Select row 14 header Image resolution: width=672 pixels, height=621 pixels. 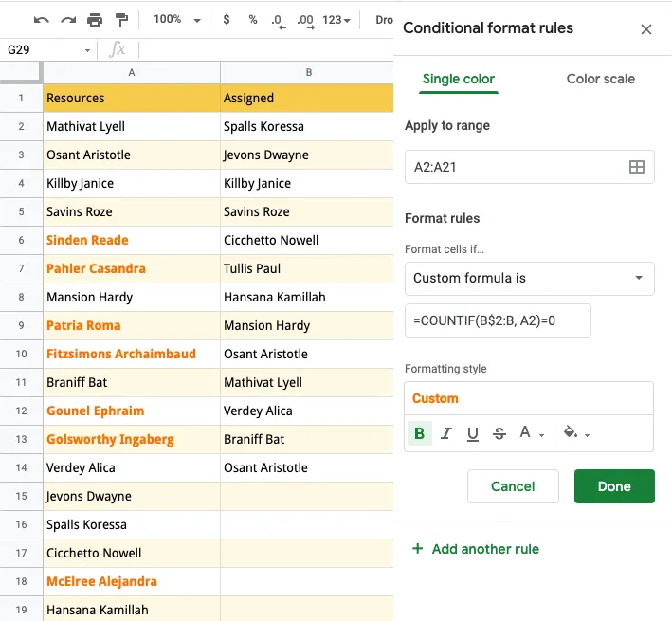click(x=21, y=467)
